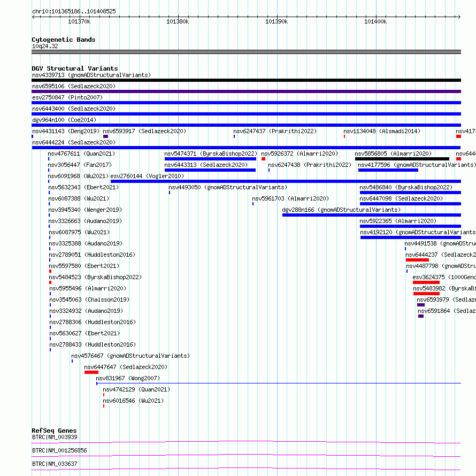
Task: Click the black bar under nsv4339713
Action: click(246, 80)
